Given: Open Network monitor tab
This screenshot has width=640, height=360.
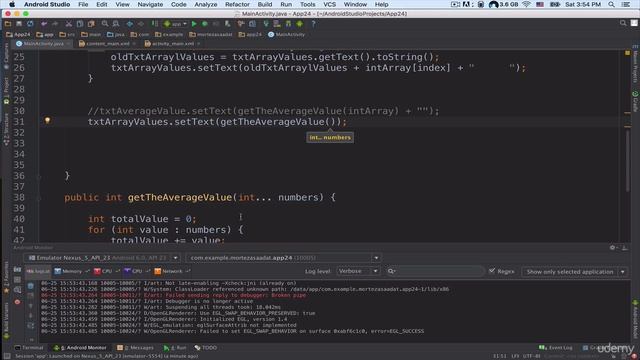Looking at the screenshot, I should point(172,271).
